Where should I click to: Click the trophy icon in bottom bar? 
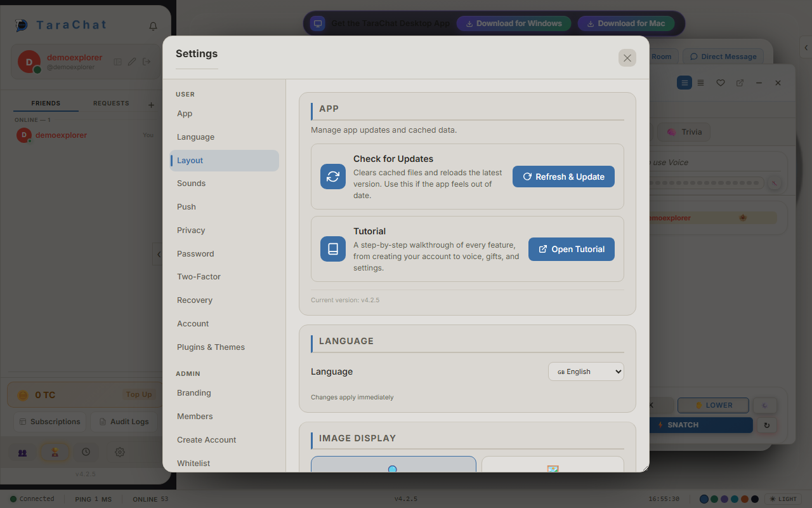(55, 452)
